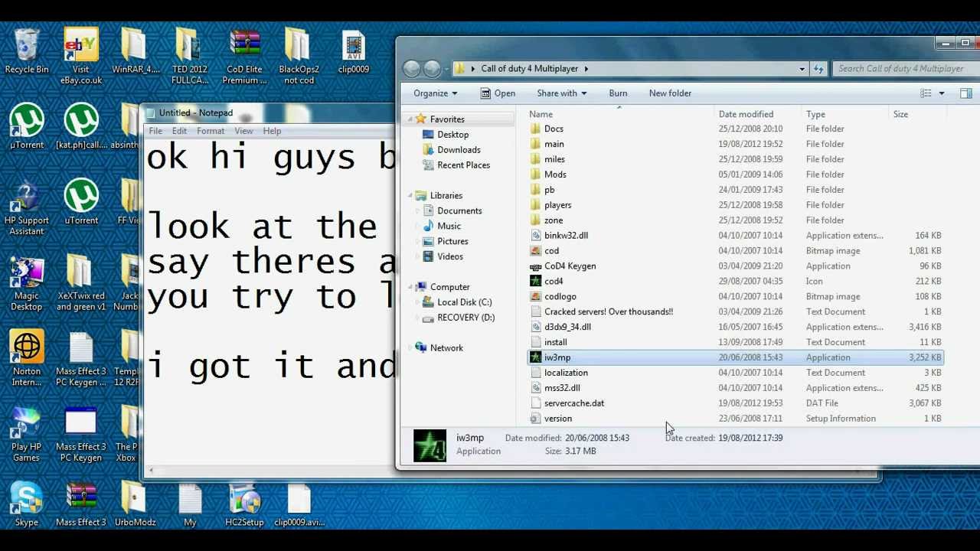Toggle the preview pane button in Explorer
980x551 pixels.
[965, 93]
